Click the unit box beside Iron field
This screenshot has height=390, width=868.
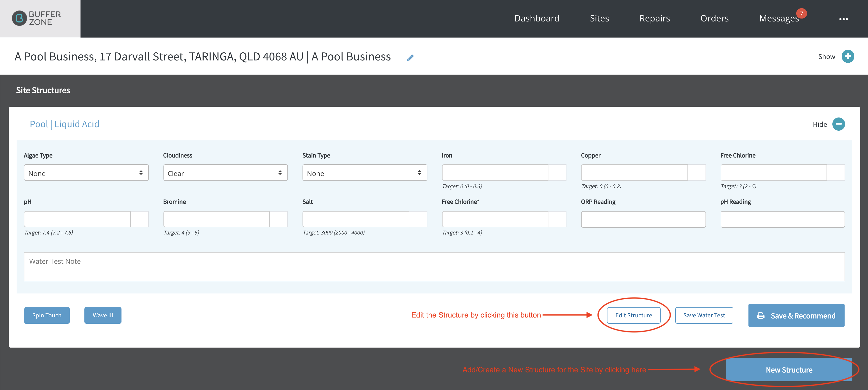click(557, 173)
